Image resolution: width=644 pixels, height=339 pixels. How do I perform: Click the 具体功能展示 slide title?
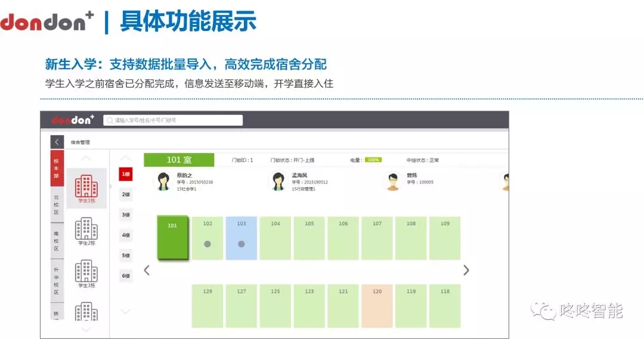click(188, 21)
